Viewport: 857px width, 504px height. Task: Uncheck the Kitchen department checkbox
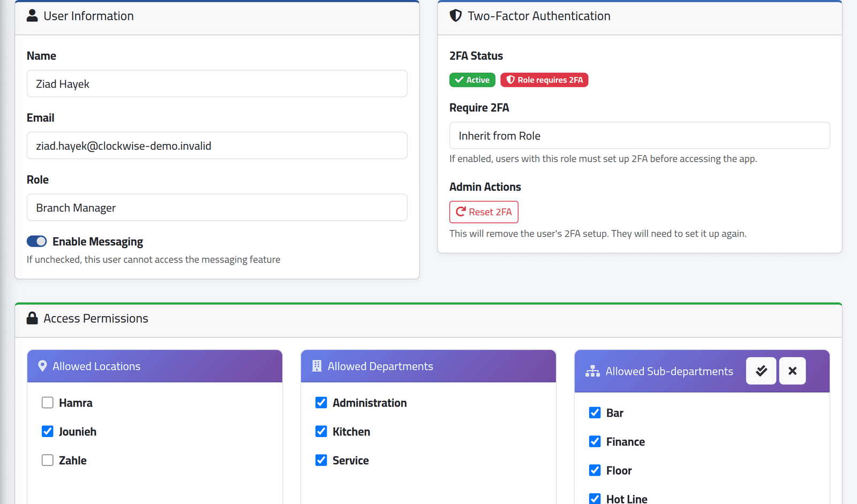(x=321, y=432)
